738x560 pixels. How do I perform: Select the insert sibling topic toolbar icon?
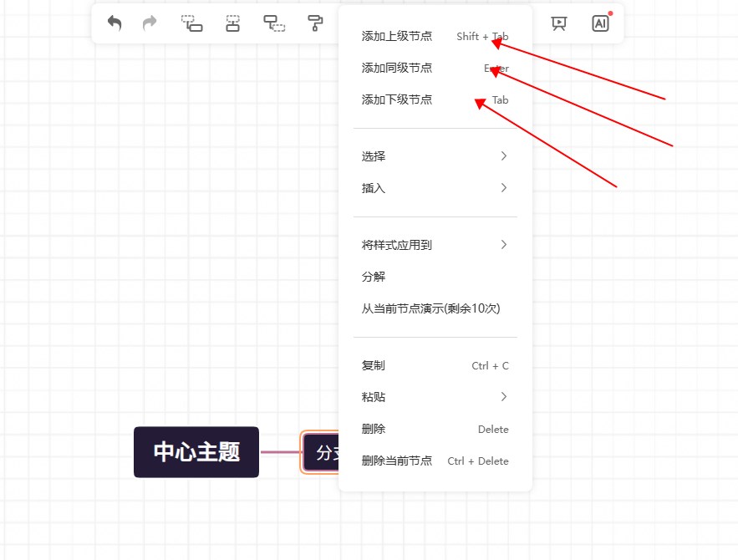(191, 23)
